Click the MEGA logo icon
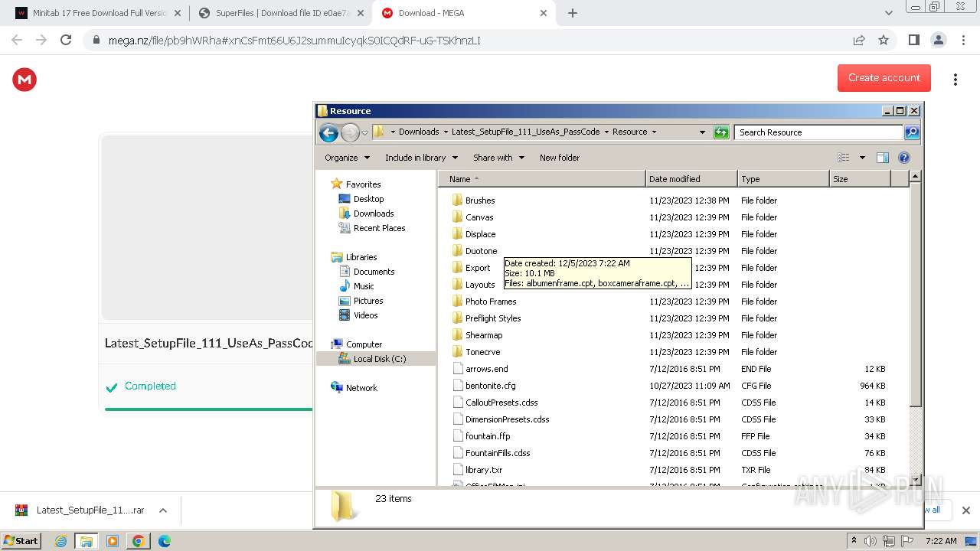 24,80
